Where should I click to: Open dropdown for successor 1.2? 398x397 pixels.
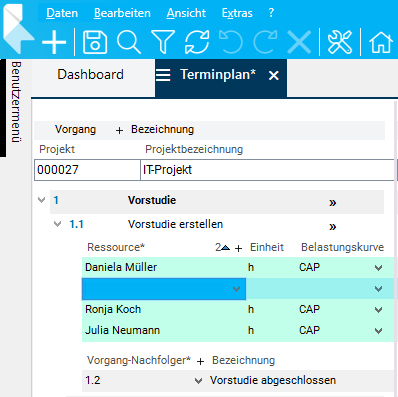tap(198, 381)
